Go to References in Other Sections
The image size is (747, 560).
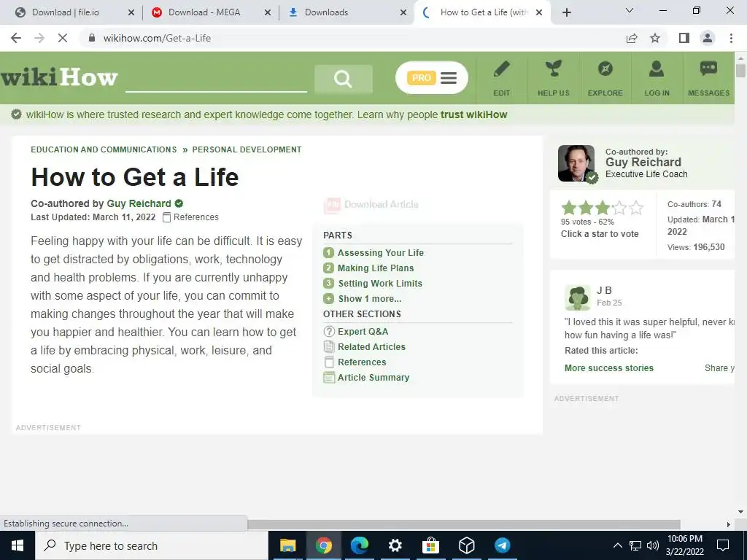(x=362, y=362)
